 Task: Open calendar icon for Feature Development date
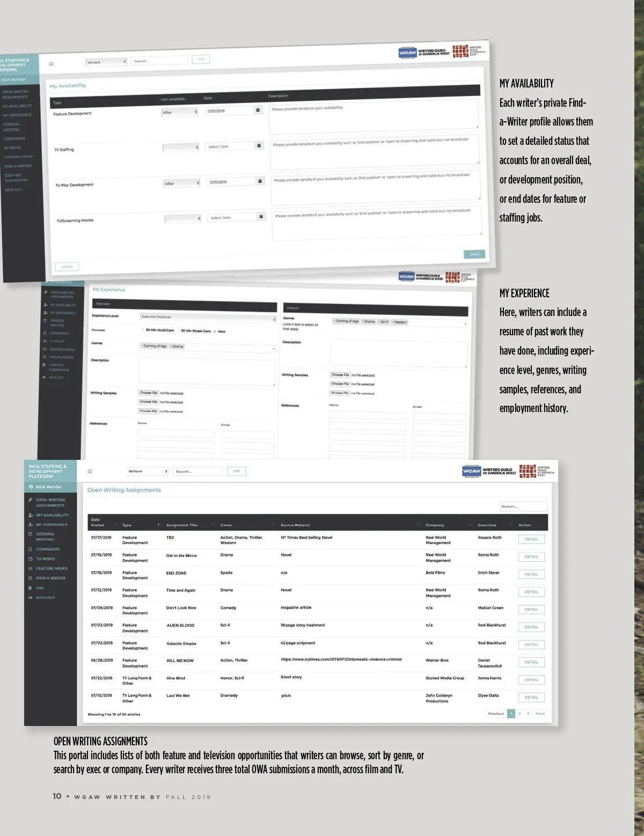click(x=258, y=110)
